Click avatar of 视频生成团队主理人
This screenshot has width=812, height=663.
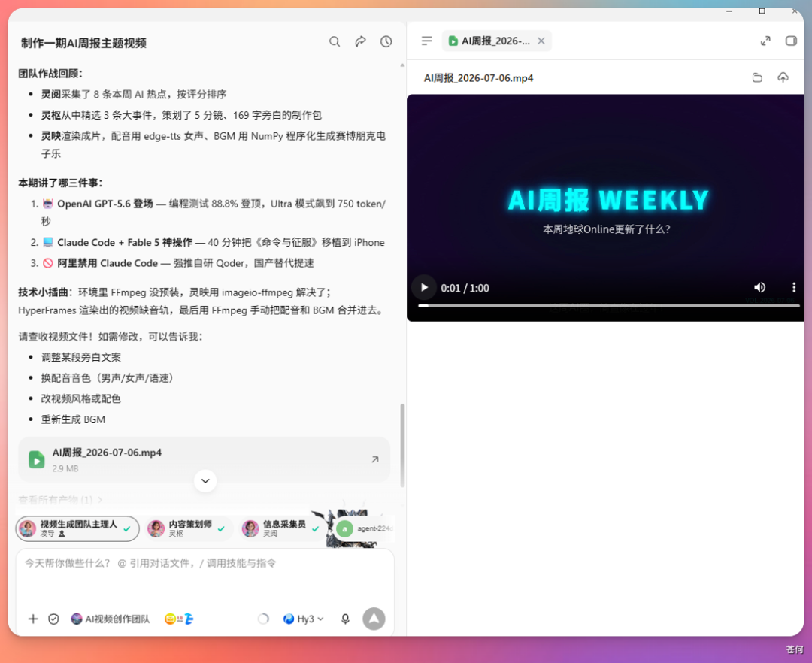coord(28,528)
